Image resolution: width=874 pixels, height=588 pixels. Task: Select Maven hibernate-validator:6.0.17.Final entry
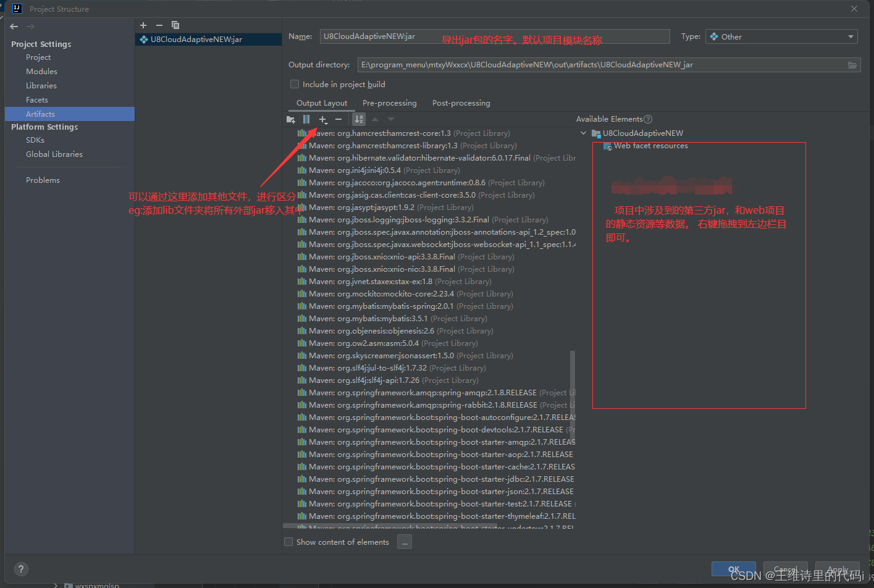[436, 158]
